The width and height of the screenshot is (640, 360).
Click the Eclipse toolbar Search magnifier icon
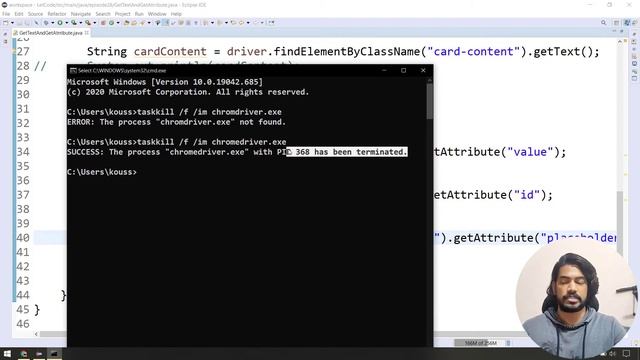click(604, 23)
